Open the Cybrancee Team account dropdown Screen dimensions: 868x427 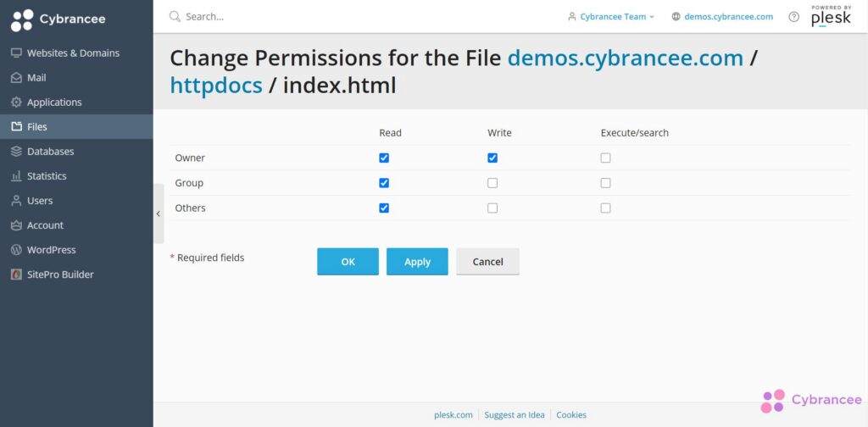[x=611, y=17]
